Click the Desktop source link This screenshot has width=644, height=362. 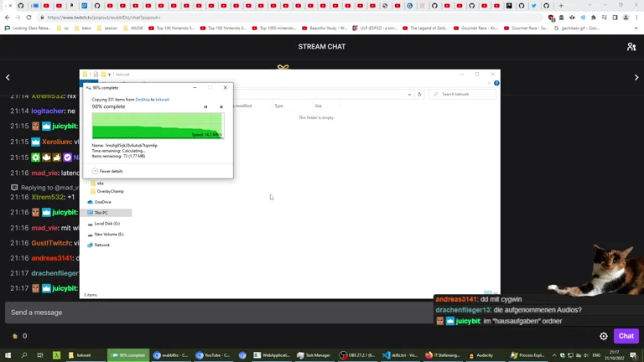143,100
